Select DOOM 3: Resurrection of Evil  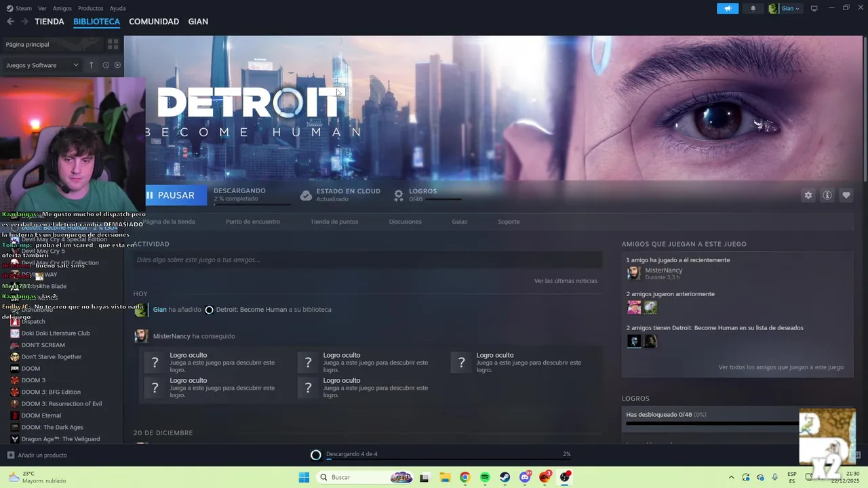[x=62, y=404]
